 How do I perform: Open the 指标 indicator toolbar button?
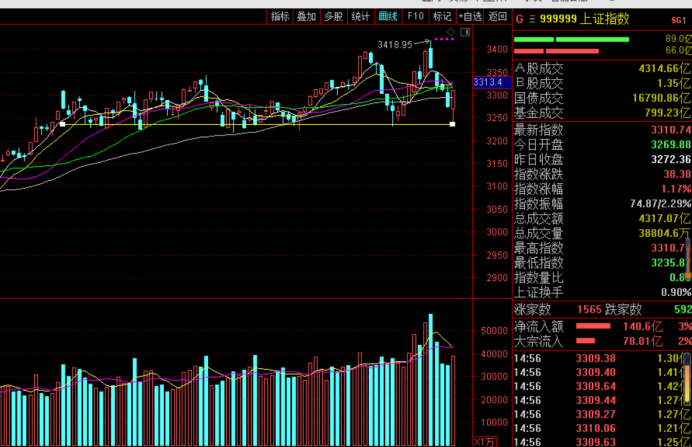(x=280, y=17)
